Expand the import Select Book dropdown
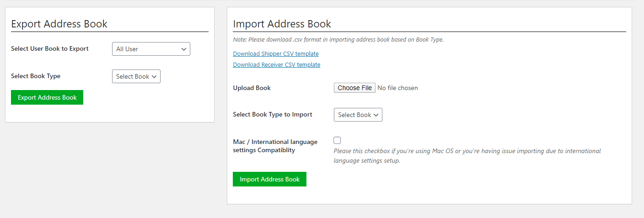 358,115
